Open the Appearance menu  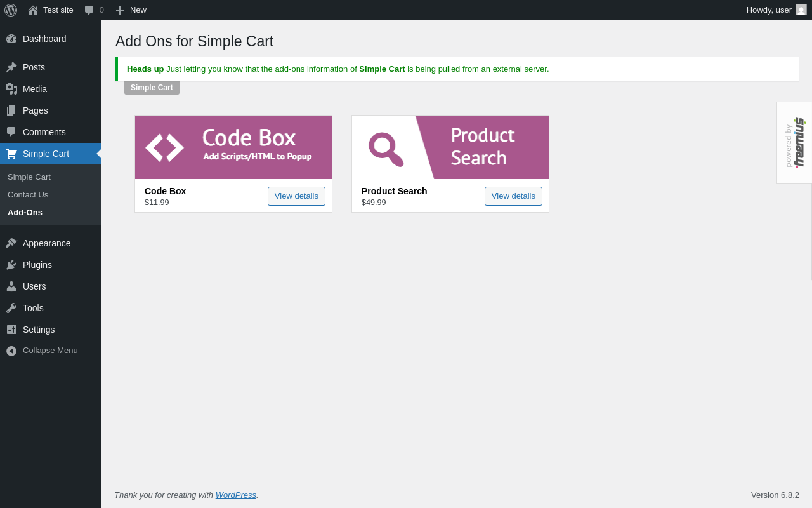(51, 243)
